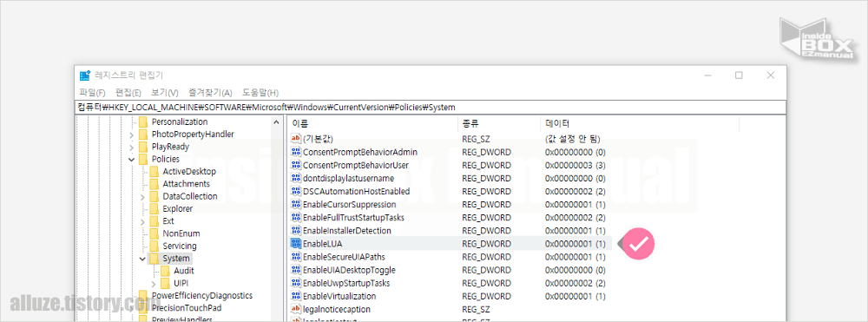Select the Audit folder icon
This screenshot has width=868, height=322.
[166, 271]
